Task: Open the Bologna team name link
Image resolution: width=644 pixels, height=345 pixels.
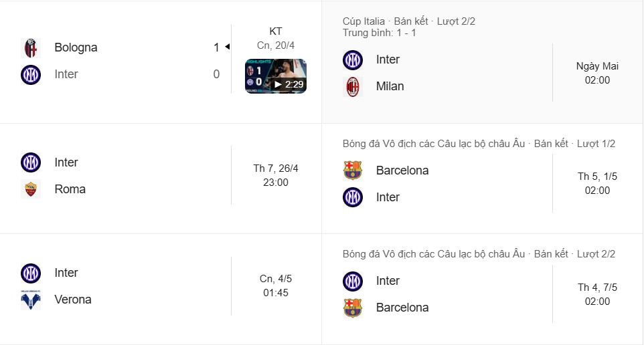Action: (76, 47)
